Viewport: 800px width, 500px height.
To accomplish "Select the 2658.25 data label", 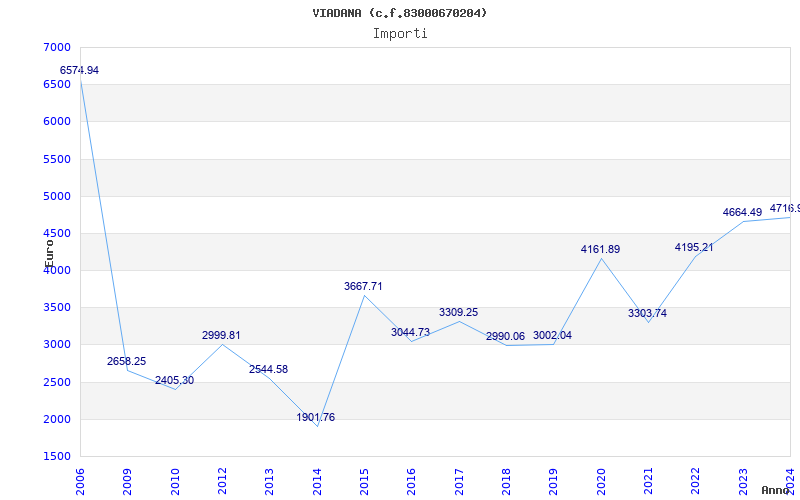I will (127, 361).
